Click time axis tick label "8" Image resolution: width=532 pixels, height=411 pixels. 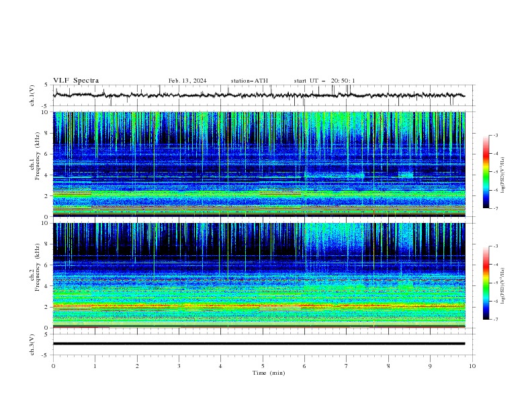(388, 366)
